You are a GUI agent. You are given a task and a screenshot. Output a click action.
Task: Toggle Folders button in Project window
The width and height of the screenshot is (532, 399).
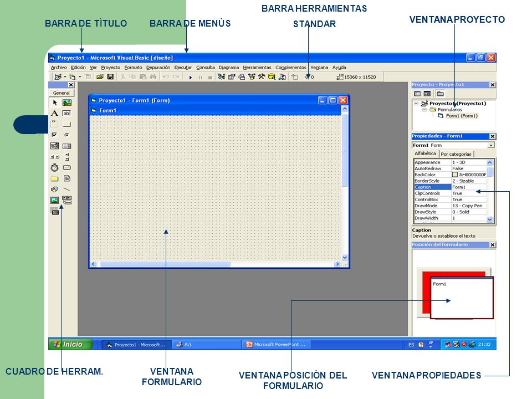click(440, 94)
